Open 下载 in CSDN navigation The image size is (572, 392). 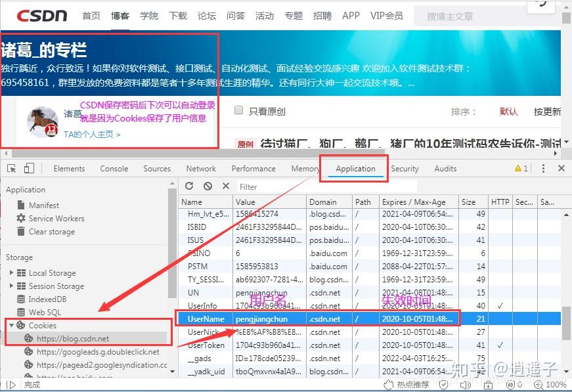(178, 16)
